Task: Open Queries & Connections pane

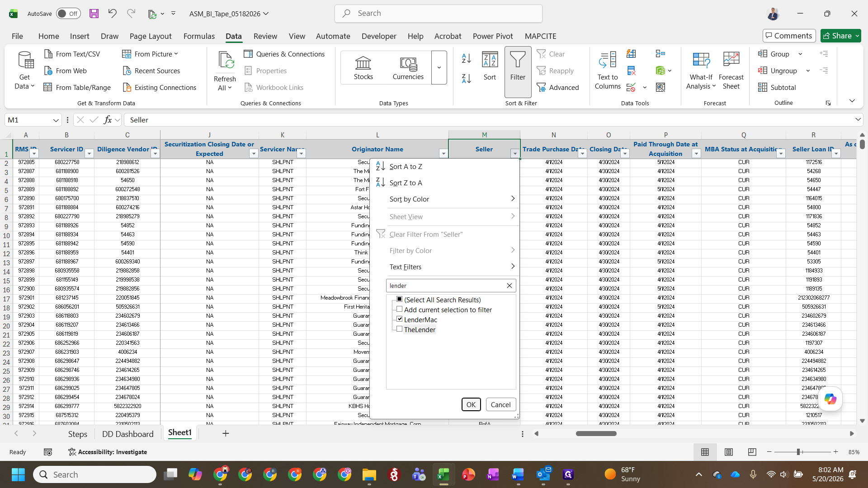Action: point(284,54)
